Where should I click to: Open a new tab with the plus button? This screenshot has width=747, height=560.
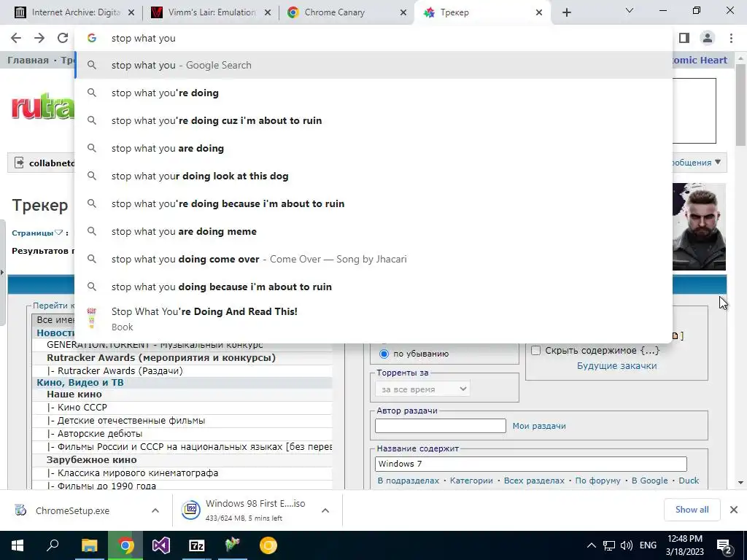[566, 12]
